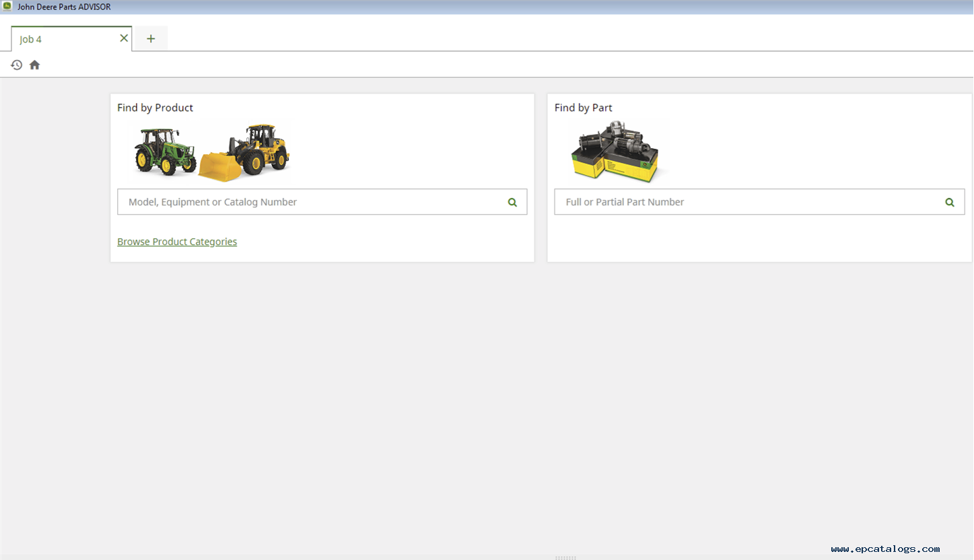Screen dimensions: 974x560
Task: Click the Find by Part heading
Action: click(x=583, y=108)
